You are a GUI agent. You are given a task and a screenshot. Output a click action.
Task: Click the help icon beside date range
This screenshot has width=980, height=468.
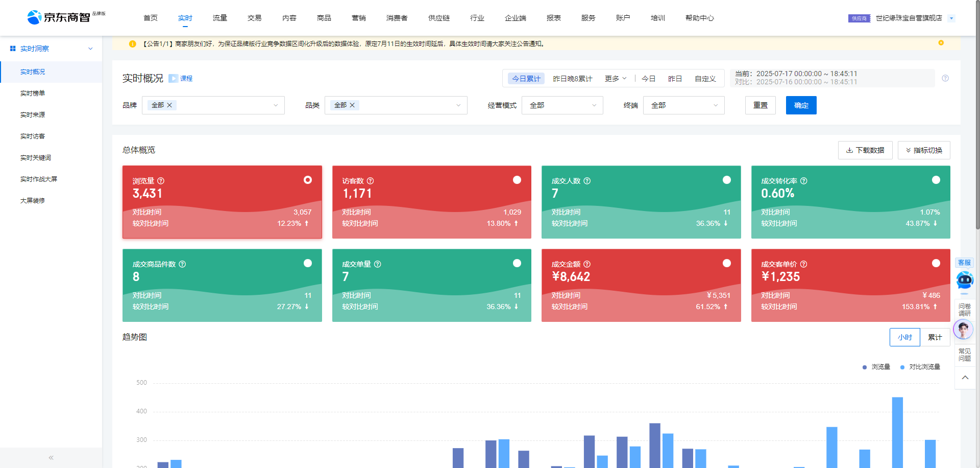(945, 78)
